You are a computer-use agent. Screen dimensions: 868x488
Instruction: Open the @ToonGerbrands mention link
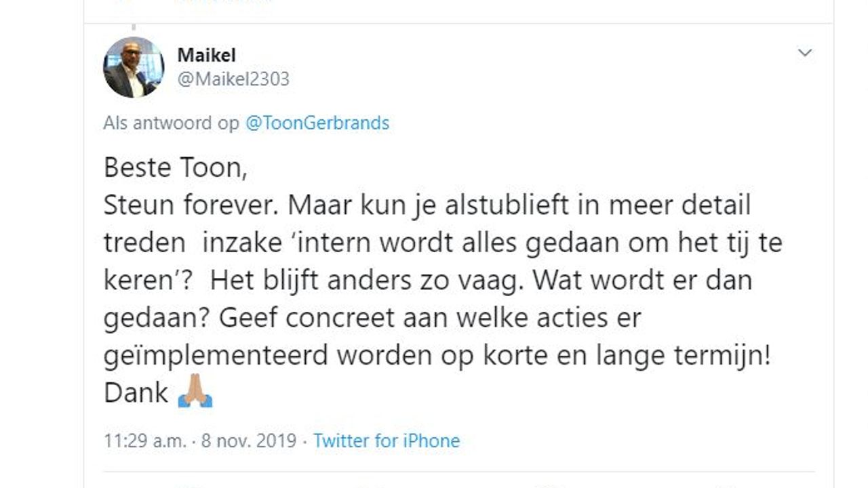(317, 123)
